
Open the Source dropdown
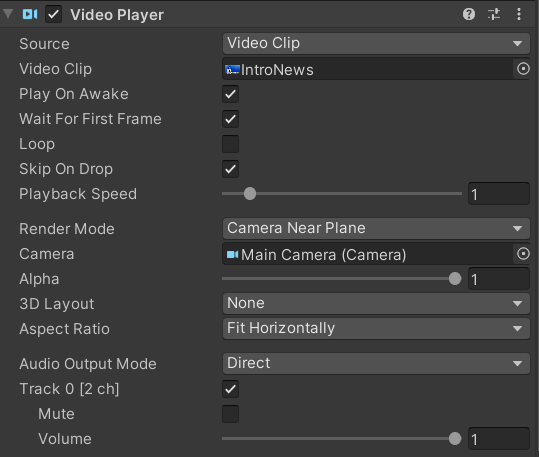[x=376, y=44]
